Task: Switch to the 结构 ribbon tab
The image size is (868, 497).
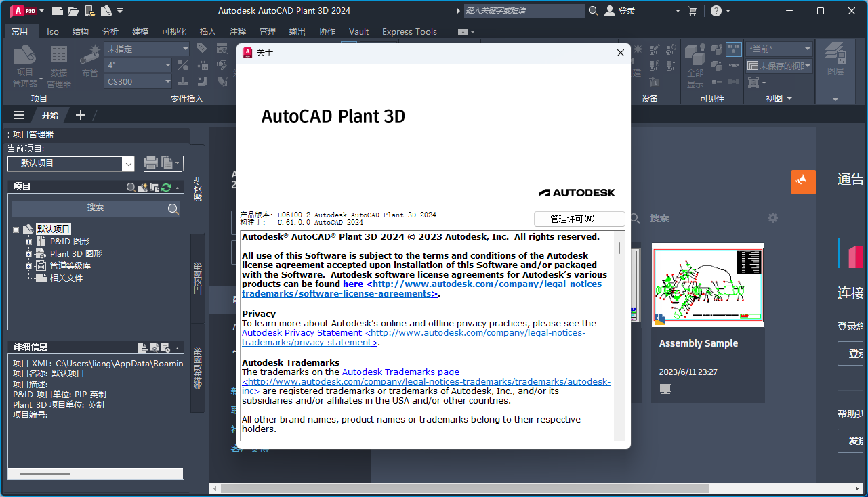Action: pyautogui.click(x=80, y=31)
